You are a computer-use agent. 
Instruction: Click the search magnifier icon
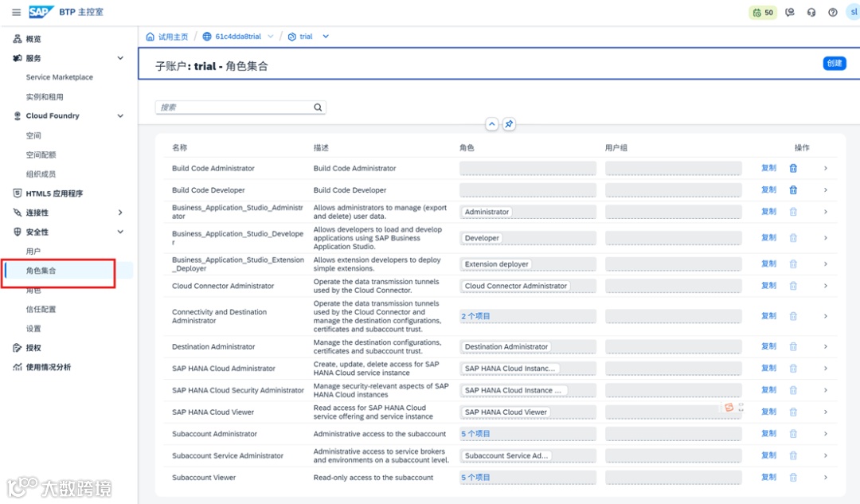click(x=318, y=107)
